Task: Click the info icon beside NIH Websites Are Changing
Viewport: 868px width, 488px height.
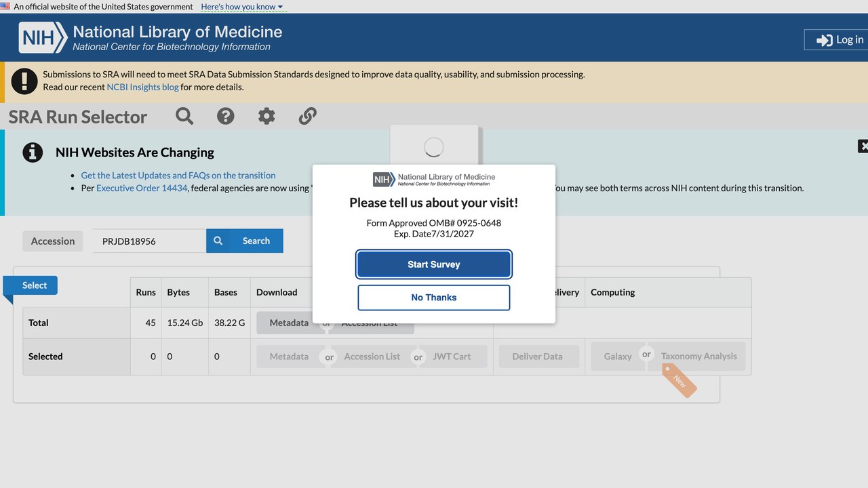Action: tap(33, 152)
